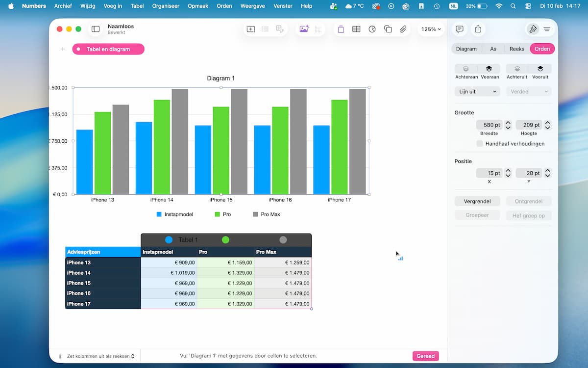Open the Lijn uit dropdown
Screen dimensions: 588x368
[477, 92]
